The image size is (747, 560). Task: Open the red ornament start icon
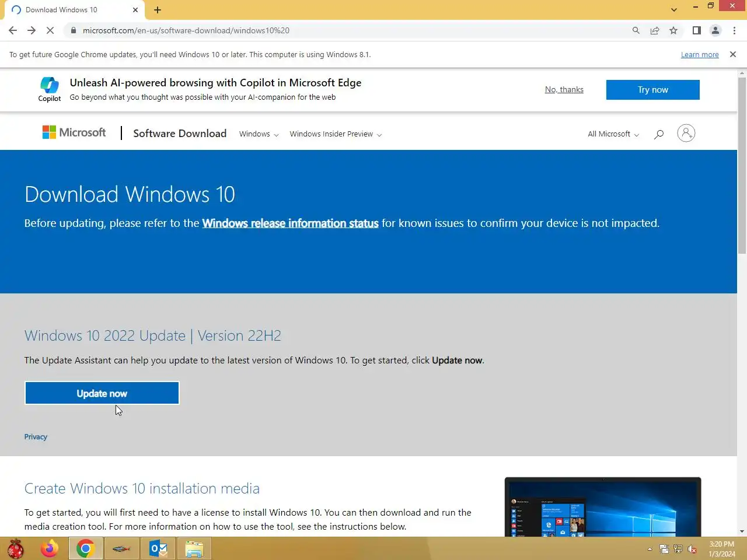(x=16, y=549)
